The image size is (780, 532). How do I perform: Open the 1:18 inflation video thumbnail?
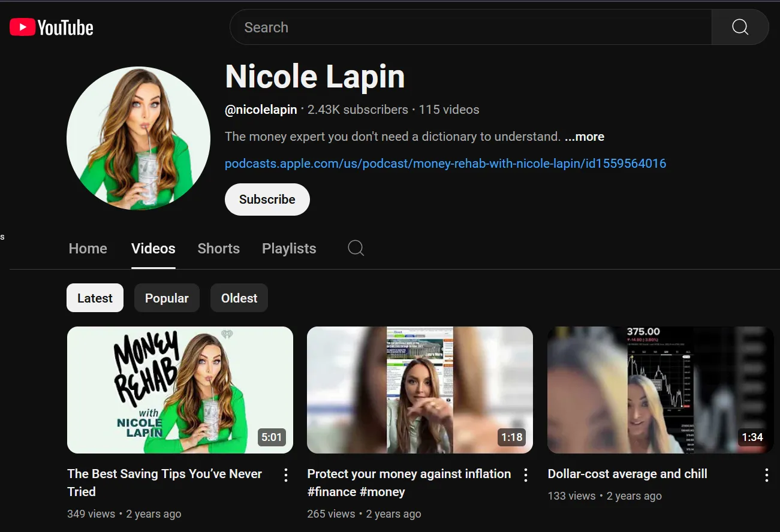click(420, 389)
